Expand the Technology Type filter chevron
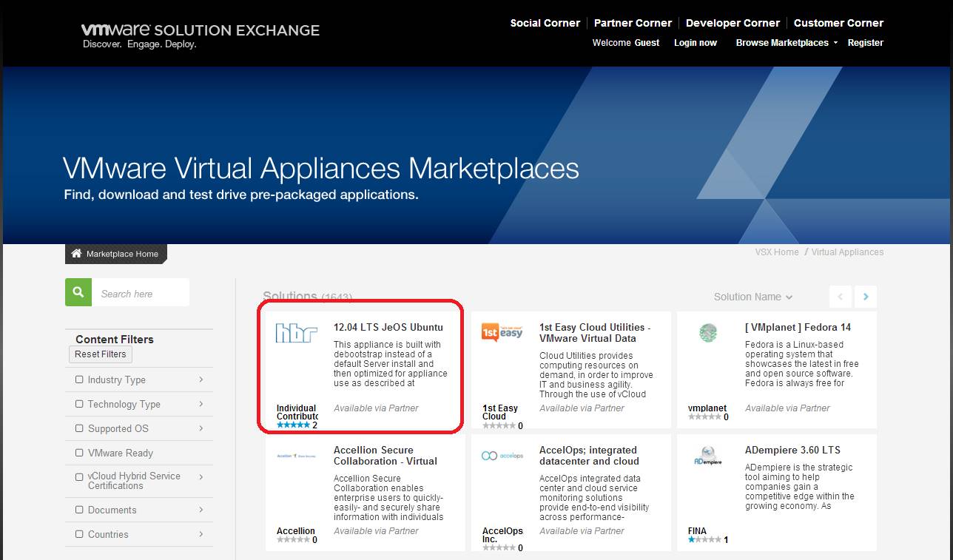 [201, 404]
